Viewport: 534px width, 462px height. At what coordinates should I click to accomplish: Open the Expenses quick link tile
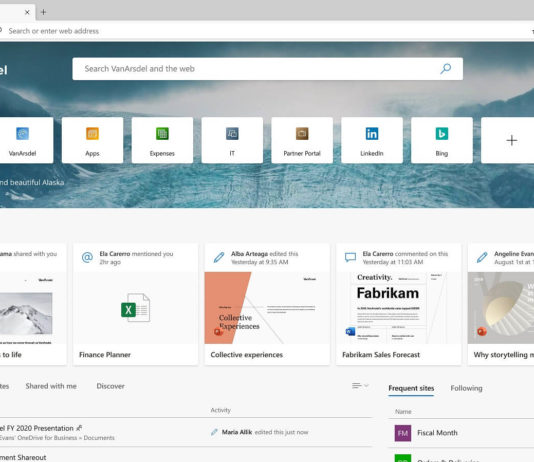coord(162,140)
